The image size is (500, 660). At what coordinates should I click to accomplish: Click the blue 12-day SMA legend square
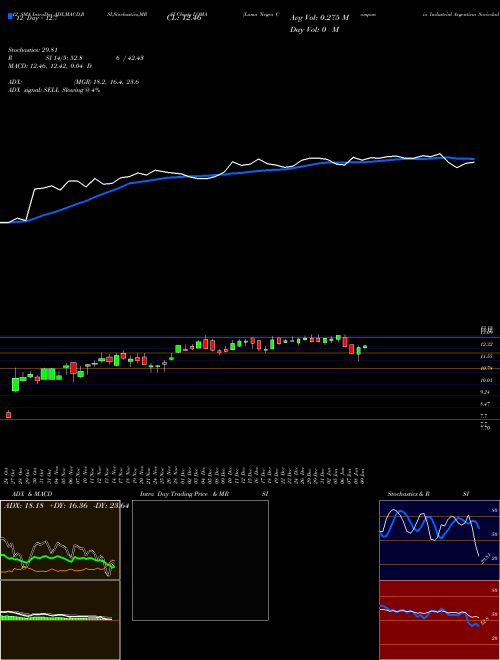coord(10,17)
